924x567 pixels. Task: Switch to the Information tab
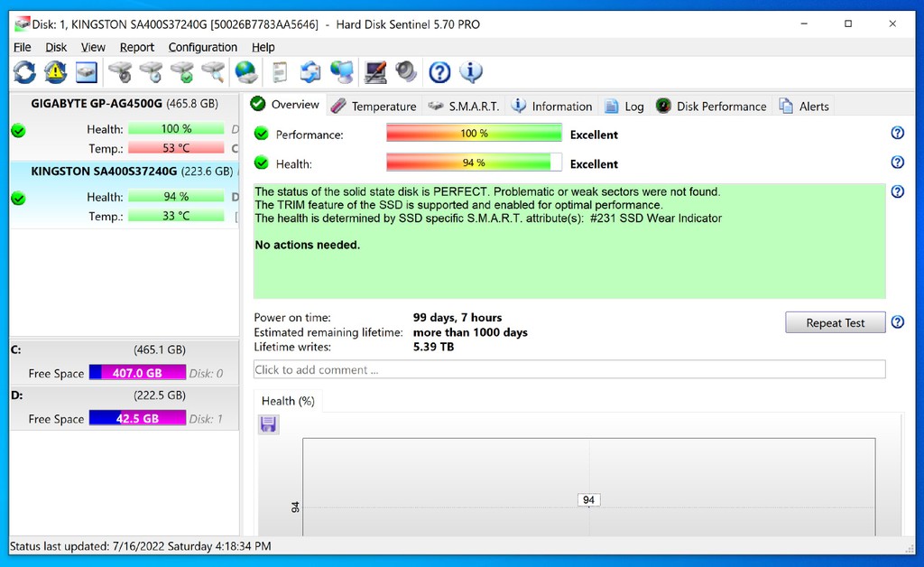click(551, 107)
